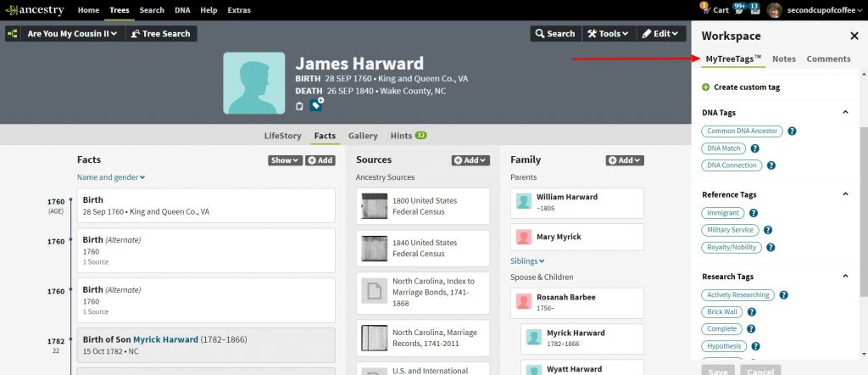Toggle the Royalty/Nobility tag
This screenshot has width=868, height=375.
pos(732,248)
